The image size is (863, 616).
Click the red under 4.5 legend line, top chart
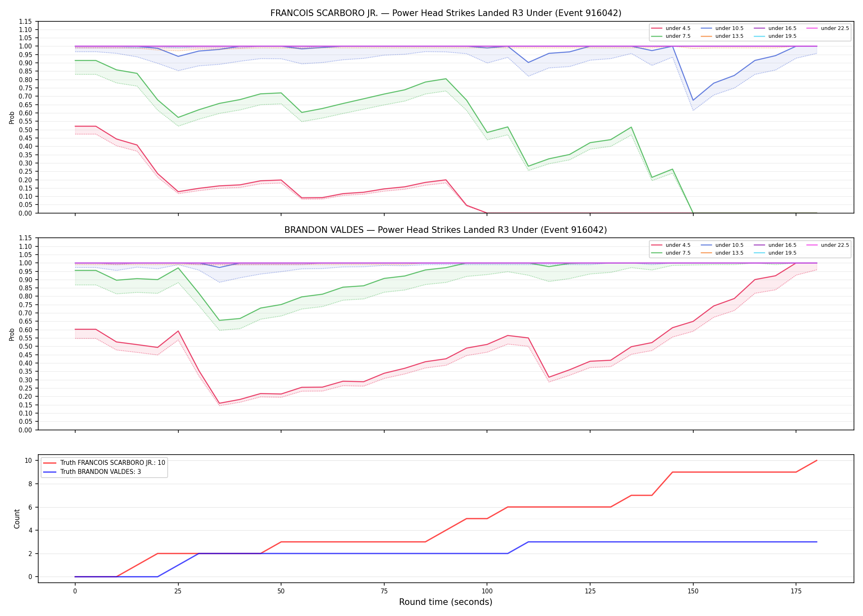[x=657, y=28]
